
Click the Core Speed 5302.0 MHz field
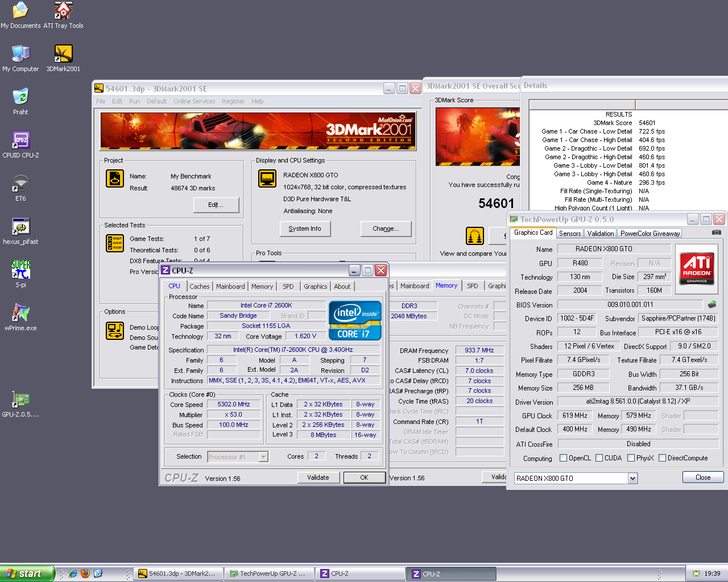(233, 405)
